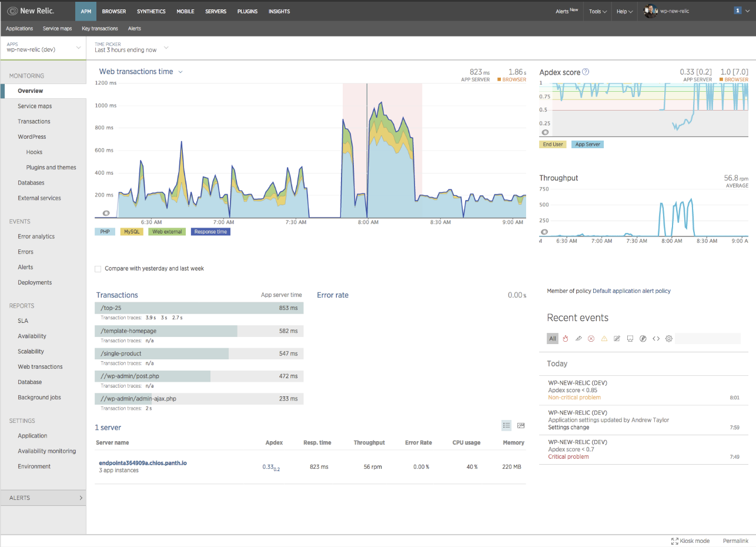Image resolution: width=756 pixels, height=547 pixels.
Task: Switch to the BROWSER top navigation tab
Action: click(x=113, y=11)
